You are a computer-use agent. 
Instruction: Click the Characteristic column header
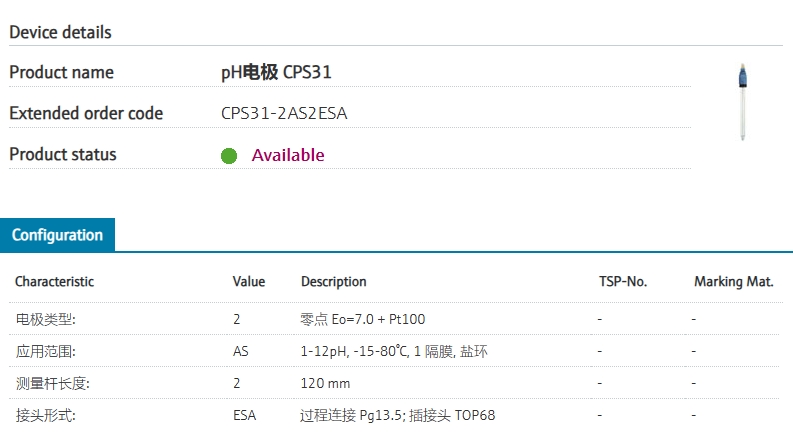click(54, 282)
